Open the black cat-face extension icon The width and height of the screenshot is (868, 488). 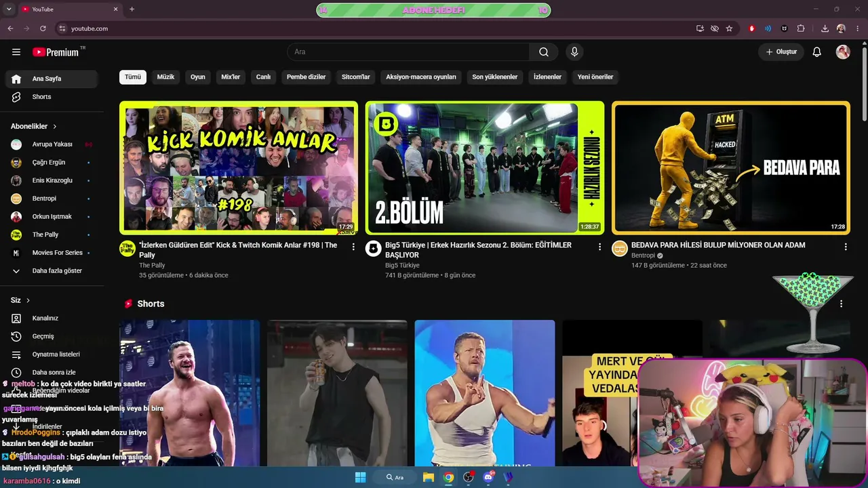click(785, 28)
